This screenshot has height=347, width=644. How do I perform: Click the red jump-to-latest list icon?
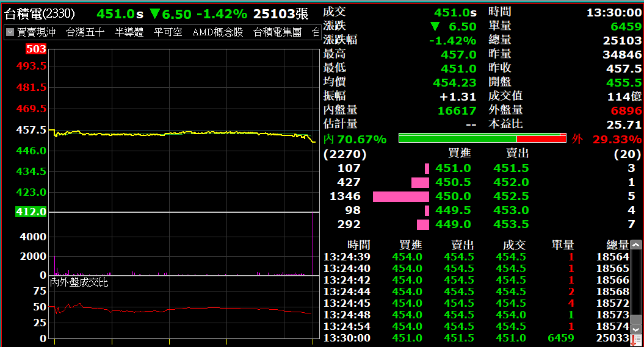tap(636, 340)
